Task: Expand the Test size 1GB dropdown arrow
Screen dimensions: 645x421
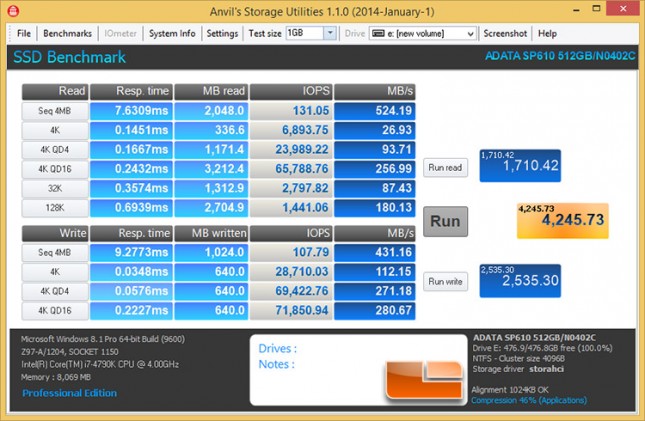Action: [x=330, y=33]
